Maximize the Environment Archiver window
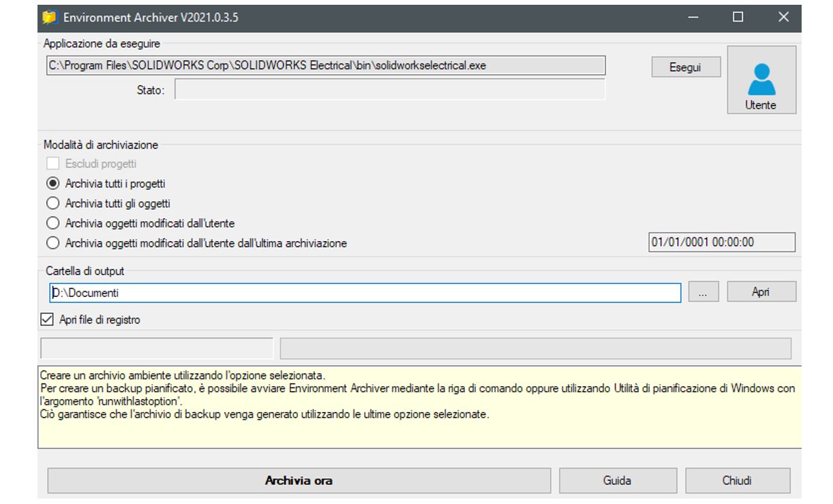The image size is (833, 504). point(738,18)
